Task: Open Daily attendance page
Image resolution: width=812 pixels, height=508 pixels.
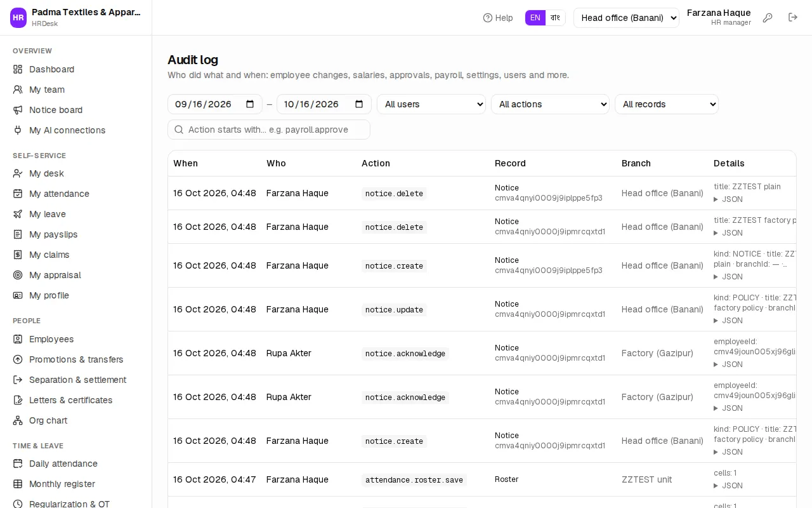Action: coord(63,464)
